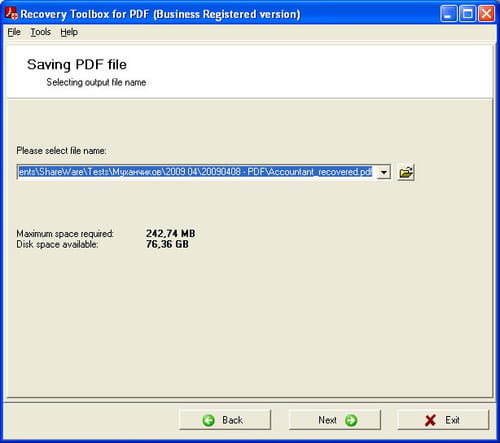The image size is (500, 443).
Task: Minimize the Recovery Toolbox window
Action: [x=449, y=14]
